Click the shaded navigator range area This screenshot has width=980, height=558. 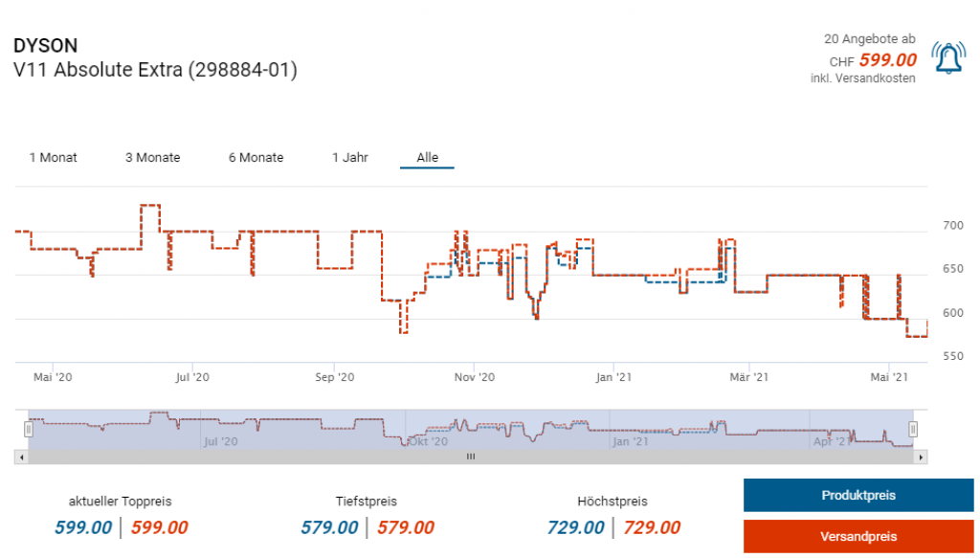[x=479, y=430]
